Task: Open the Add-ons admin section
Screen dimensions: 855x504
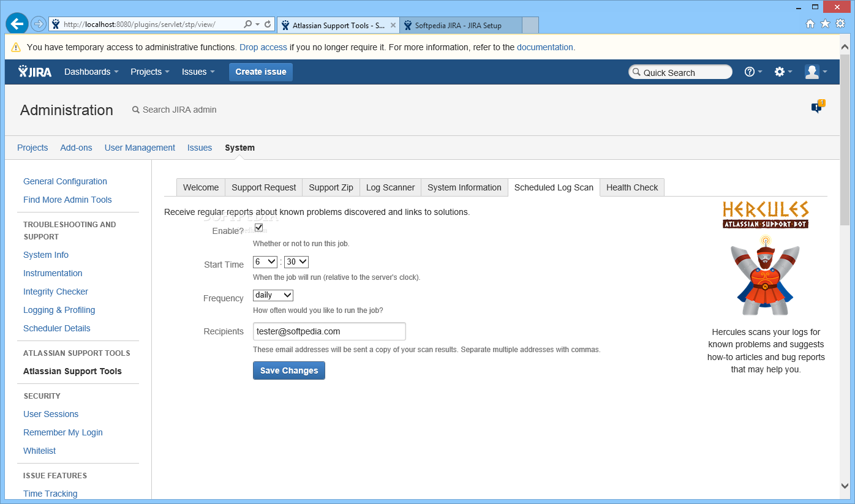Action: 76,148
